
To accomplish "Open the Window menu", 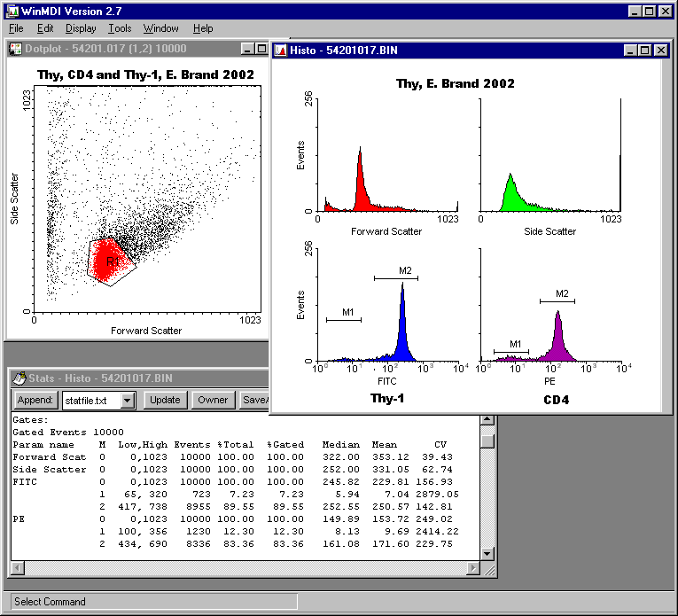I will tap(160, 28).
